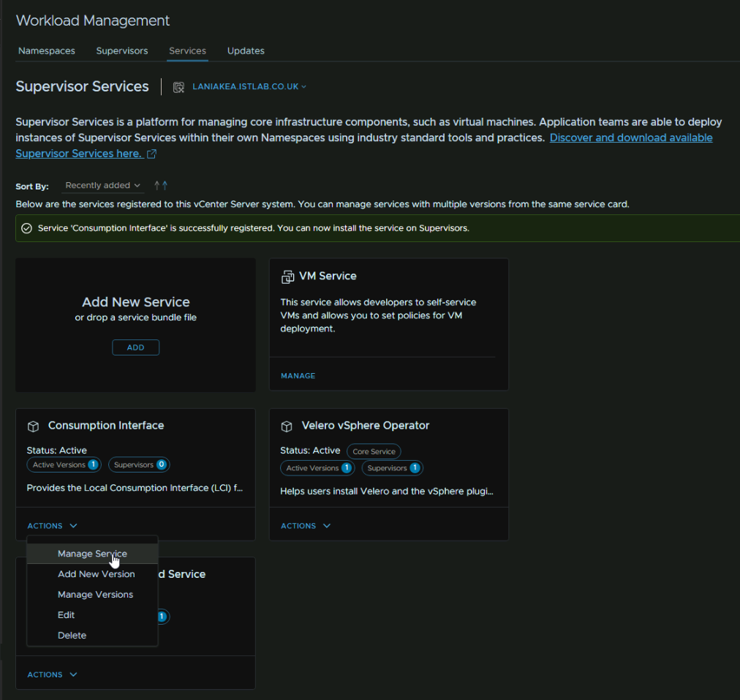Screen dimensions: 740x700
Task: Click the Velero vSphere Operator package icon
Action: (287, 426)
